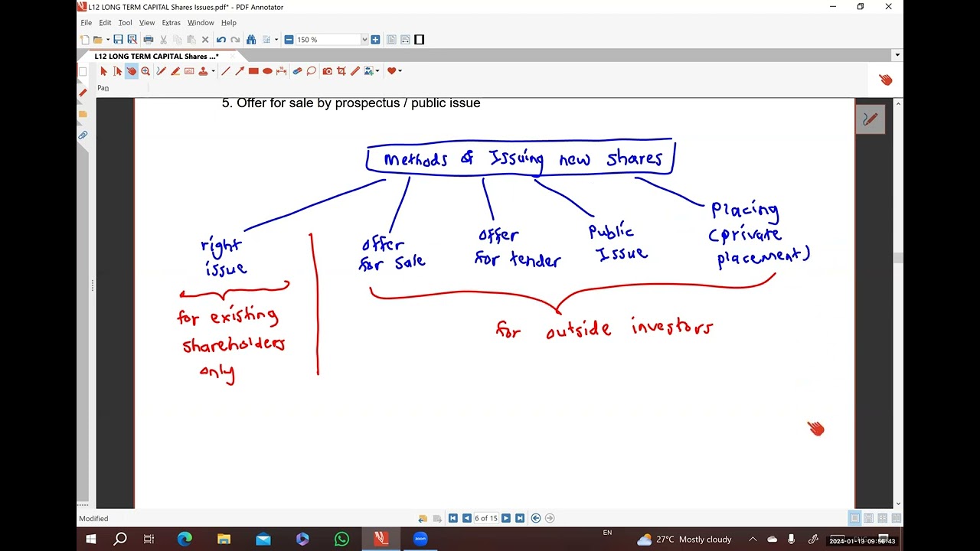
Task: Save the document with the floppy icon
Action: click(118, 40)
